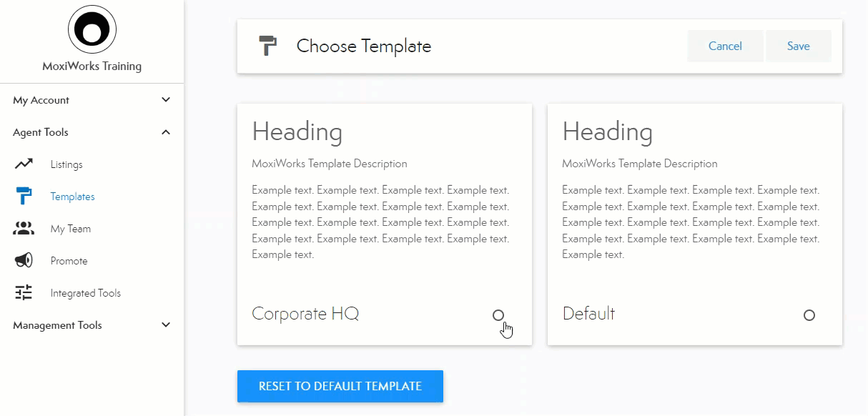Image resolution: width=868 pixels, height=416 pixels.
Task: Open the Listings menu item
Action: pyautogui.click(x=66, y=164)
